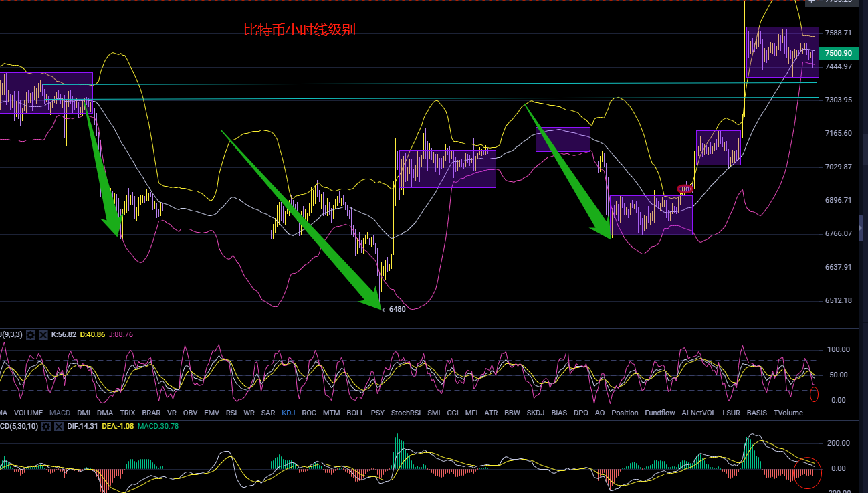Image resolution: width=868 pixels, height=493 pixels.
Task: Remove the KDJ indicator with X
Action: tap(43, 334)
